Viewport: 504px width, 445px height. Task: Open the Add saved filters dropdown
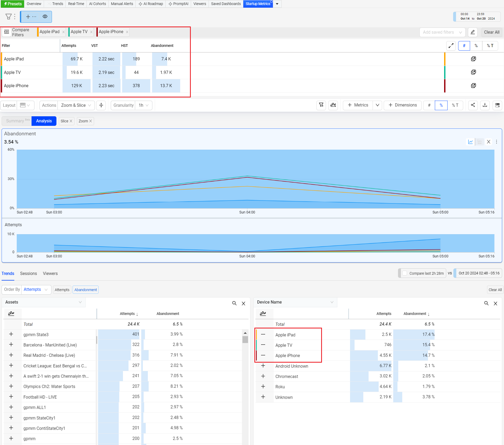tap(442, 32)
